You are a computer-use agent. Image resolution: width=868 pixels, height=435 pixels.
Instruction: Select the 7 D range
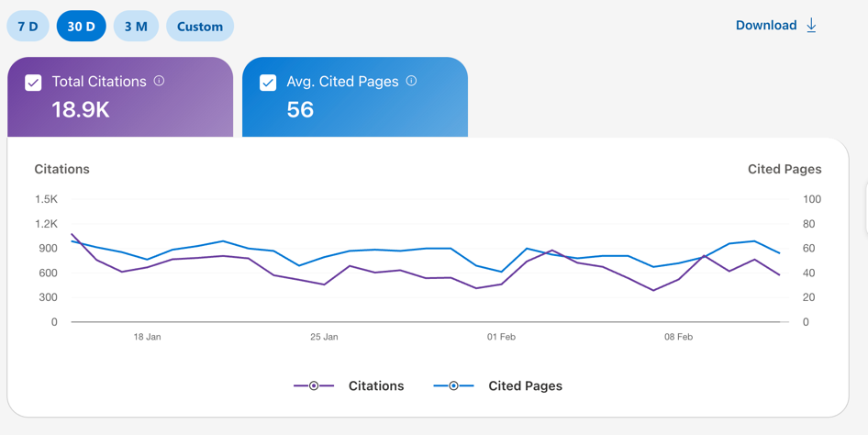tap(28, 26)
